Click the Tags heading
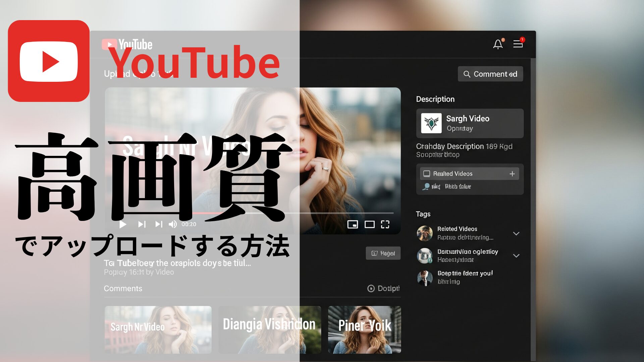This screenshot has height=362, width=644. pos(423,214)
